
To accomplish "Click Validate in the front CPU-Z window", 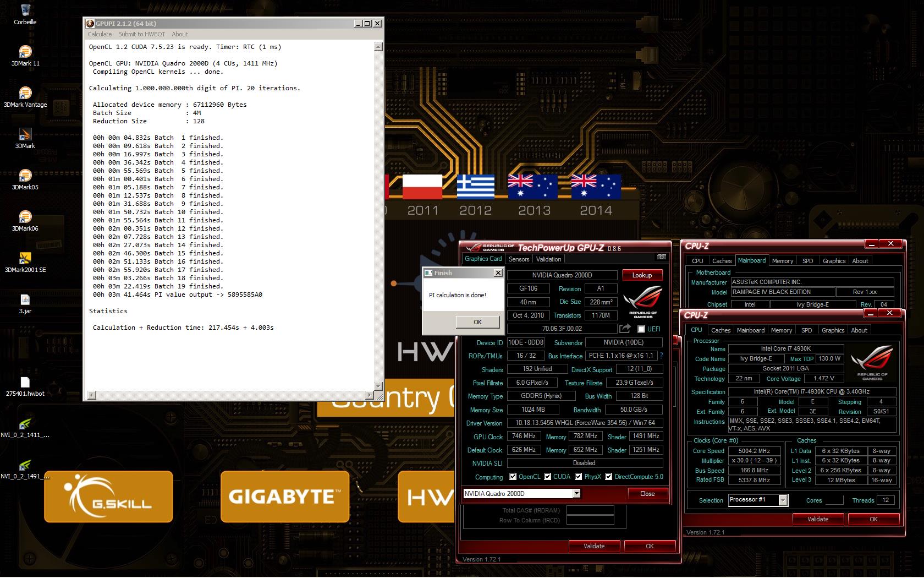I will click(x=818, y=519).
